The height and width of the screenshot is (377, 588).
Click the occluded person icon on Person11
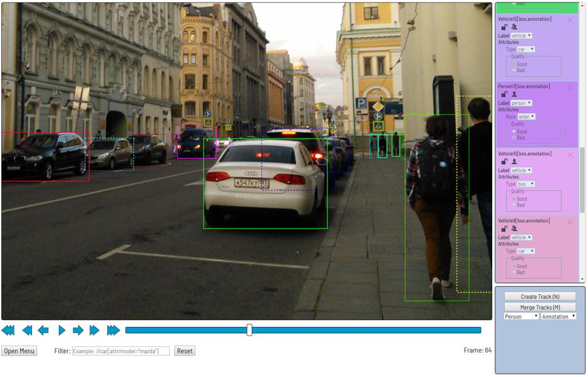[x=514, y=94]
